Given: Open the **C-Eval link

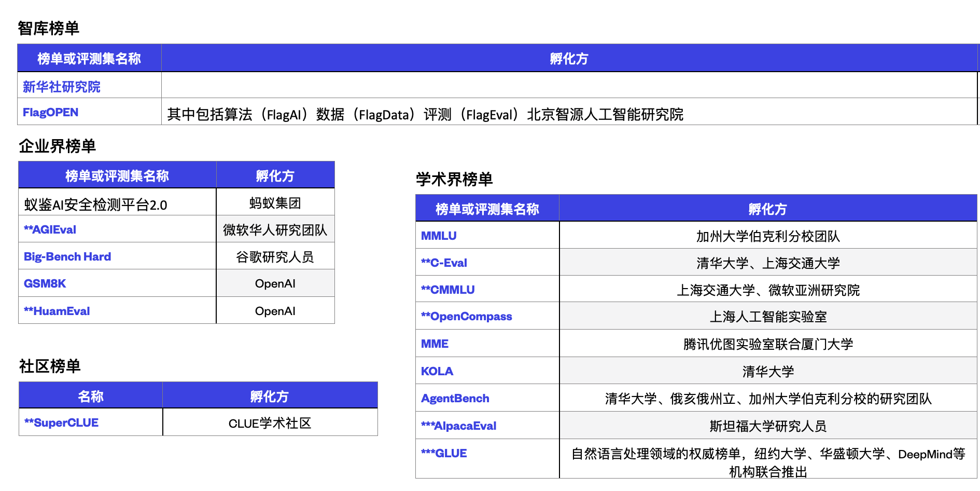Looking at the screenshot, I should [x=444, y=263].
